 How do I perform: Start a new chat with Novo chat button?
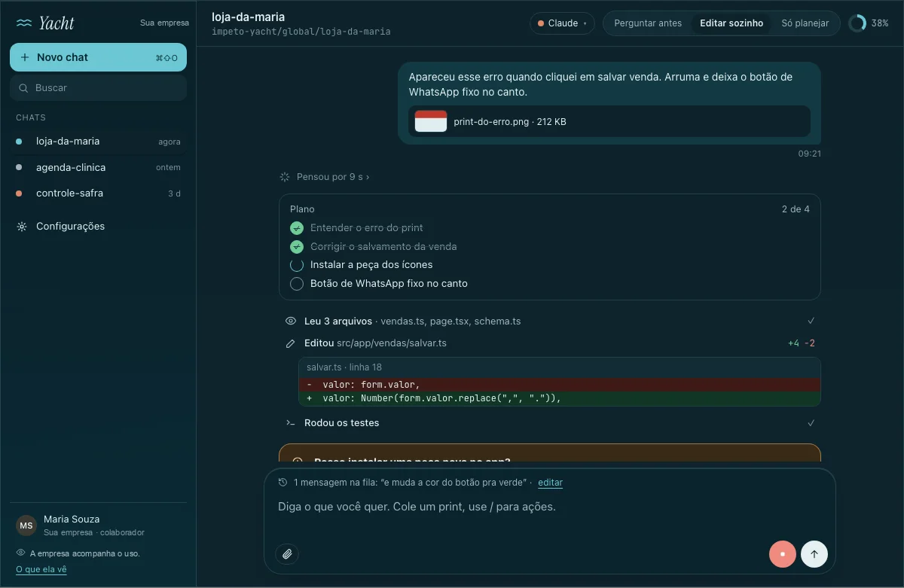coord(98,57)
